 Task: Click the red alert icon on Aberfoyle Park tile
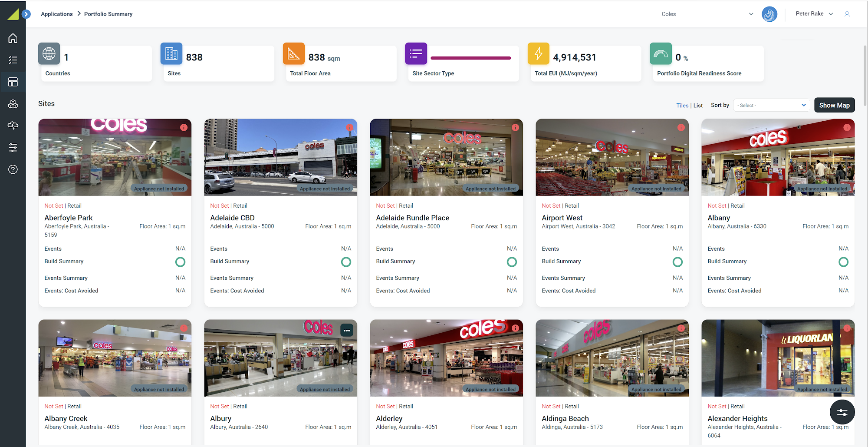(184, 127)
